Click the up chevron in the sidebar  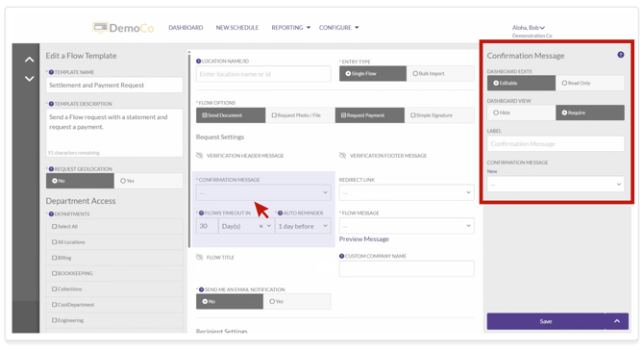pyautogui.click(x=29, y=60)
